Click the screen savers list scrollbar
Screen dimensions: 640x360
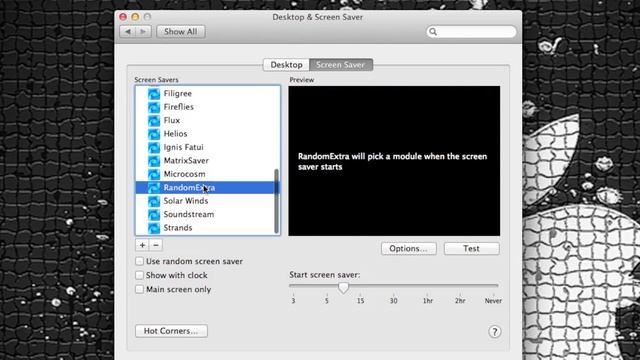tap(277, 201)
